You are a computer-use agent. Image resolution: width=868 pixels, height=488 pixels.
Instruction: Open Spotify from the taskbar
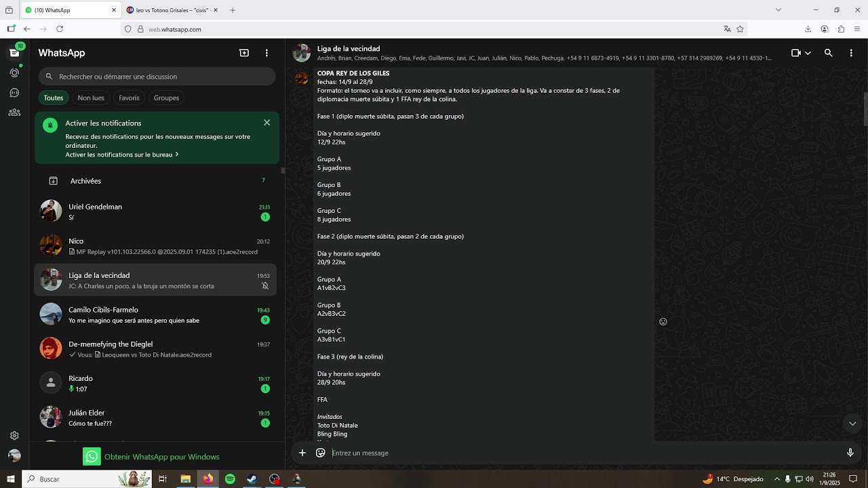point(230,479)
